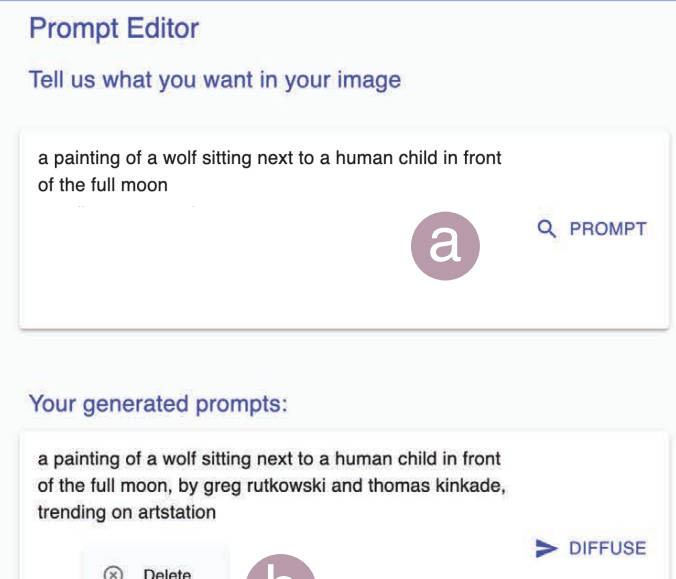Click the 'Your generated prompts:' heading

(158, 404)
